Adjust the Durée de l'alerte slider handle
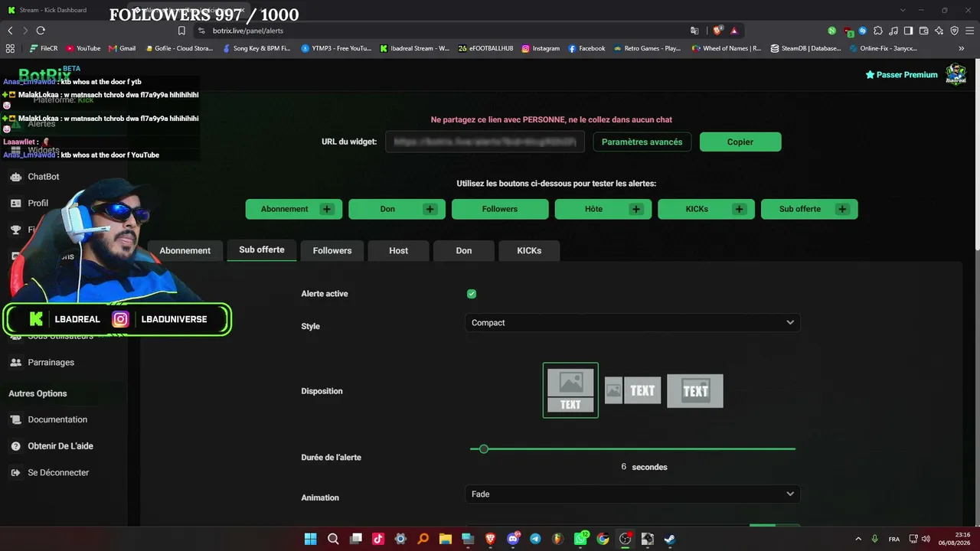The height and width of the screenshot is (551, 980). pyautogui.click(x=484, y=449)
